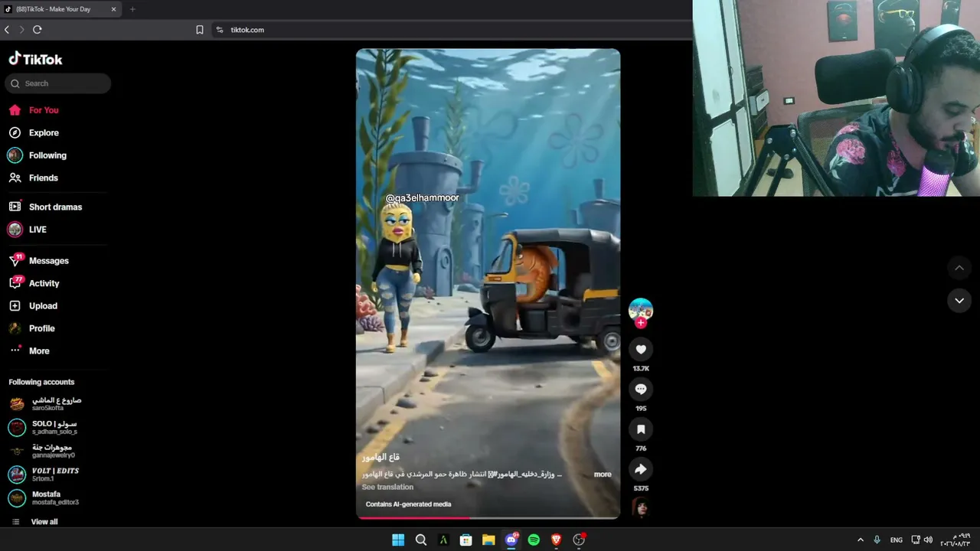Click the TikTok Search field
The image size is (980, 551).
[x=58, y=83]
